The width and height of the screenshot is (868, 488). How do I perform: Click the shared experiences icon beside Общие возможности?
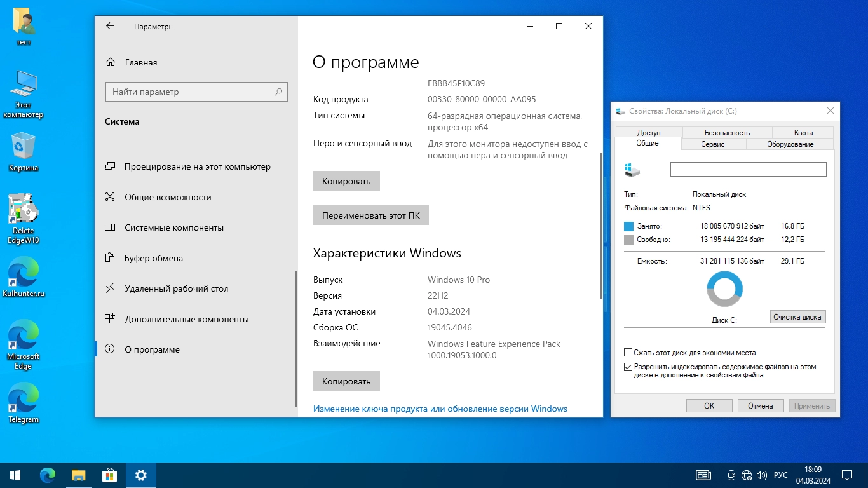coord(110,197)
